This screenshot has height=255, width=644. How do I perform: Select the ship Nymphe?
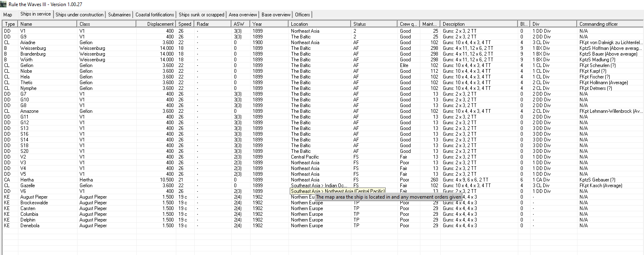point(29,88)
